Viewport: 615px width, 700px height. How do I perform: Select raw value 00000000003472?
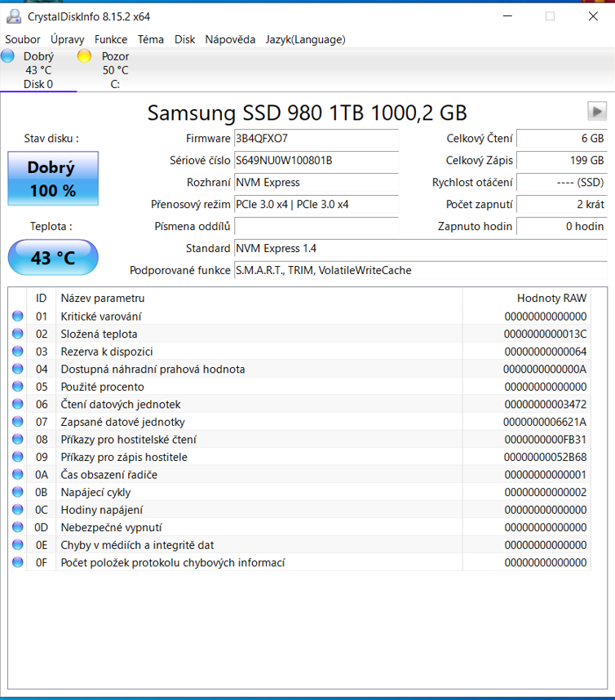(546, 404)
